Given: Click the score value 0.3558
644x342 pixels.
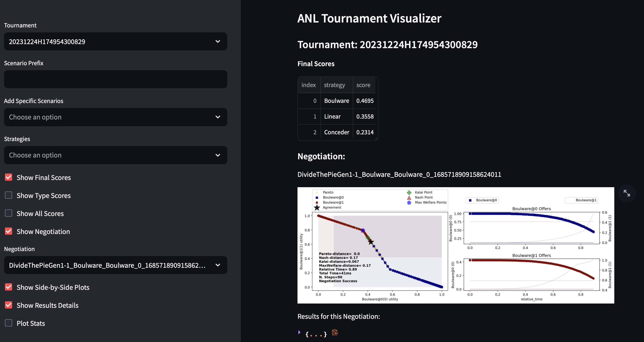Looking at the screenshot, I should pos(365,117).
